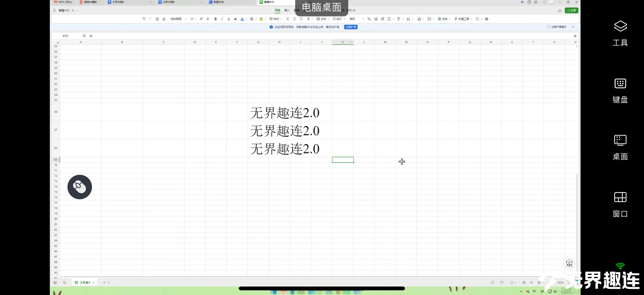Click the green 分享 share button
Screen dimensions: 644x295
pos(571,10)
